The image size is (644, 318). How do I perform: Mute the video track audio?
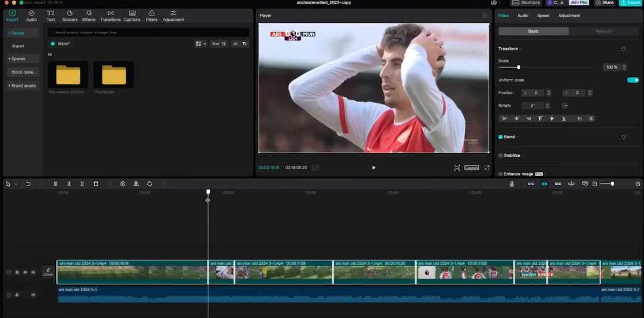[x=33, y=273]
